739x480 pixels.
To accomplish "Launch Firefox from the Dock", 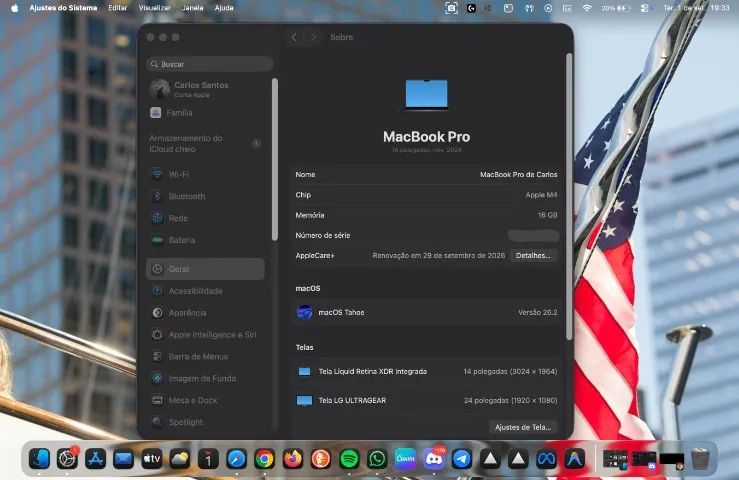I will click(x=293, y=459).
